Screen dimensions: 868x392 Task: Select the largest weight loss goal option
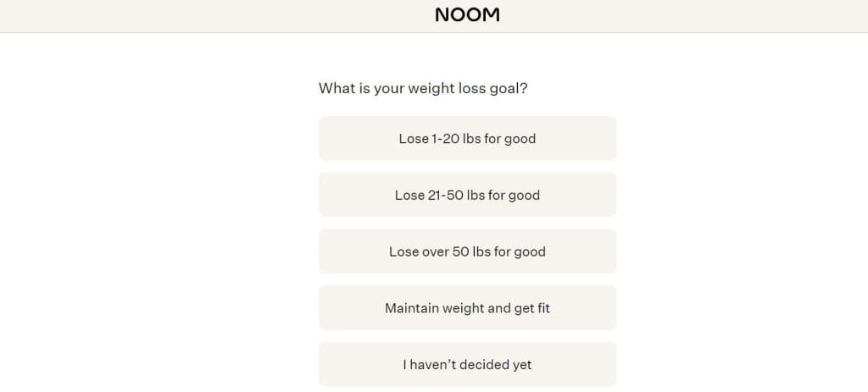coord(467,251)
